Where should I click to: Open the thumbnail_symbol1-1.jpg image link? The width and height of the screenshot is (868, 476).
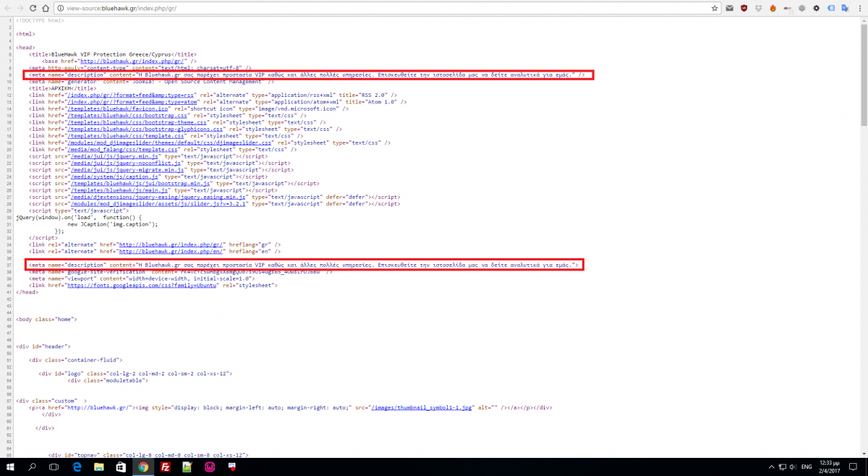point(421,407)
